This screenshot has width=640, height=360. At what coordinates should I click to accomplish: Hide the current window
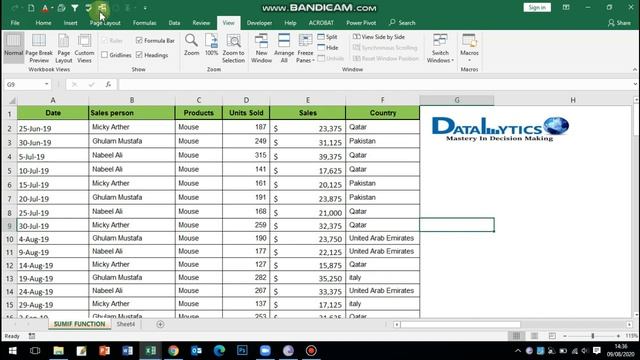coord(328,48)
